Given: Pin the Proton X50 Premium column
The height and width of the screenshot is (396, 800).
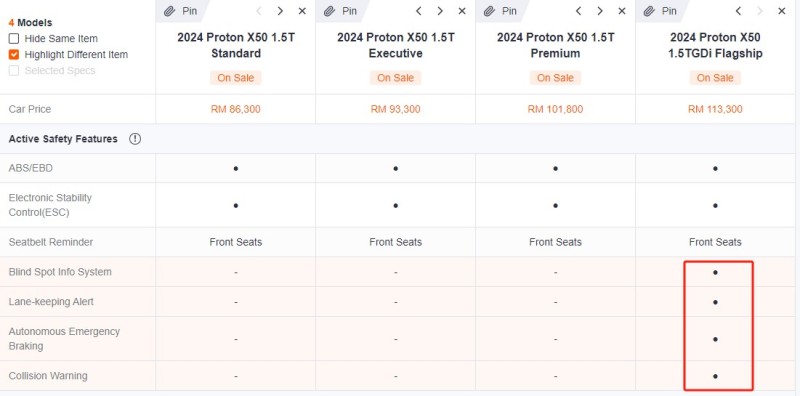Looking at the screenshot, I should (500, 11).
